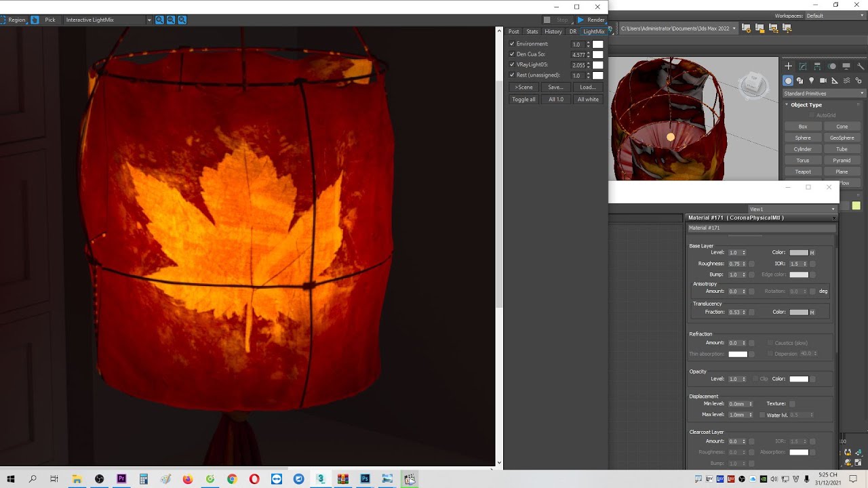The image size is (868, 488).
Task: Click the Render button
Action: [x=591, y=20]
